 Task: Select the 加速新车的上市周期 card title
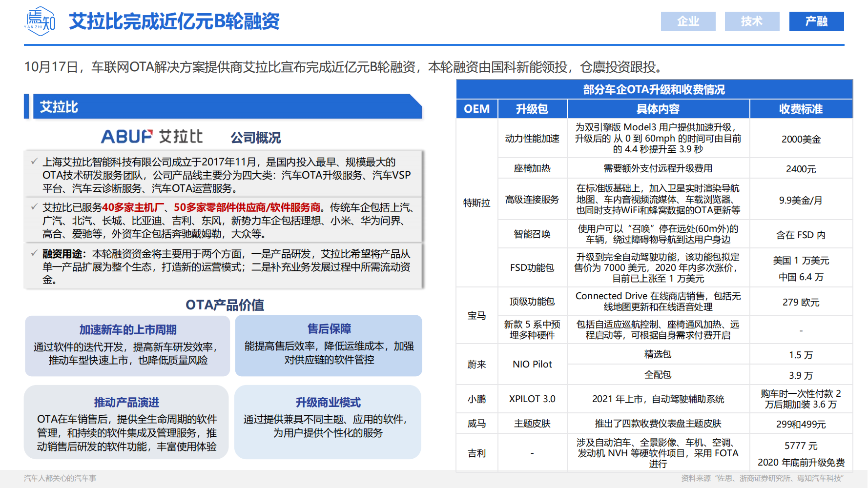tap(128, 330)
